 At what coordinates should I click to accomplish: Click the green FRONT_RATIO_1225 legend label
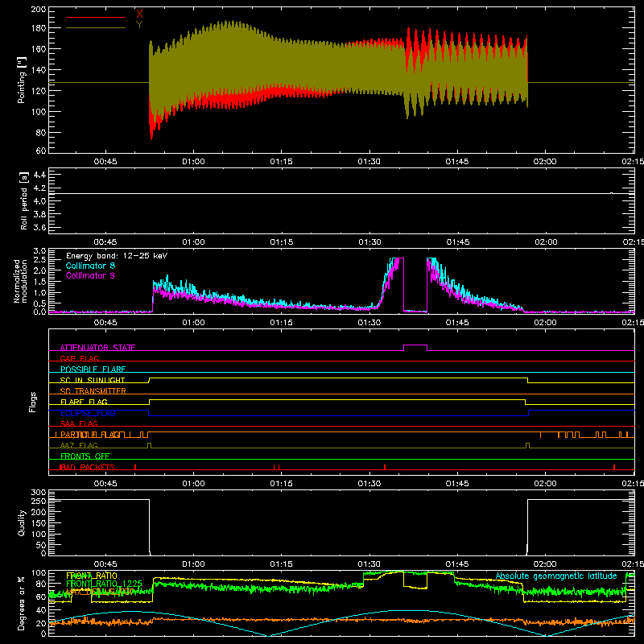104,584
